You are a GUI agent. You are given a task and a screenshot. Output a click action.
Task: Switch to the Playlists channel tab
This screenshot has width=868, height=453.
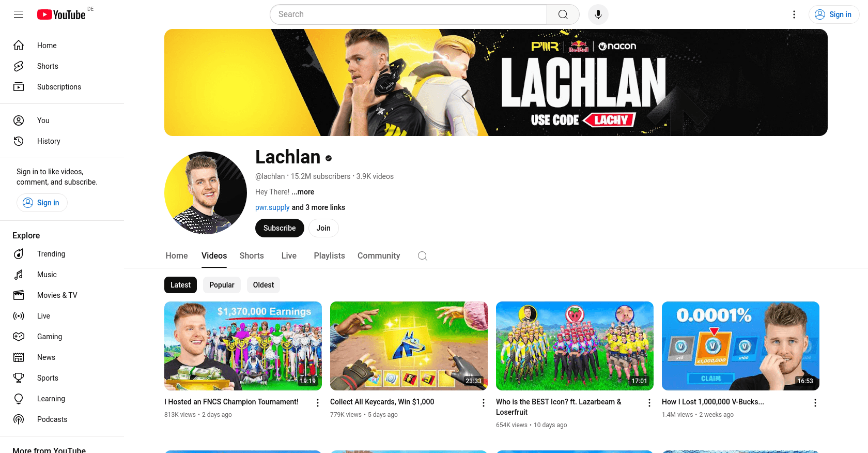pyautogui.click(x=329, y=256)
